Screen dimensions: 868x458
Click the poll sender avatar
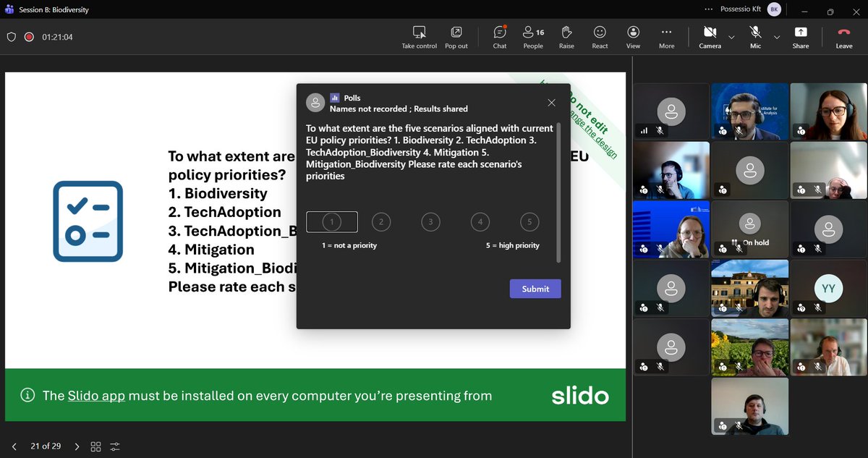tap(315, 103)
